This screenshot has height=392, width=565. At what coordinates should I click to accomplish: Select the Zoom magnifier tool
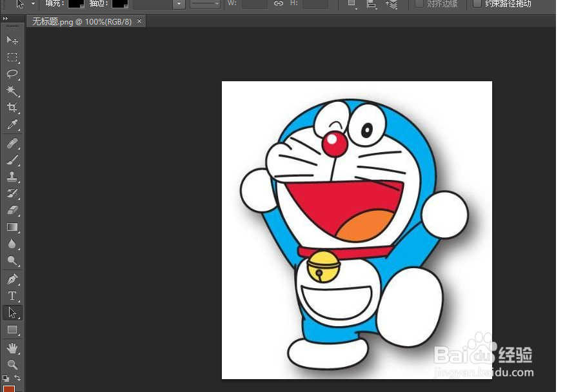[x=12, y=365]
